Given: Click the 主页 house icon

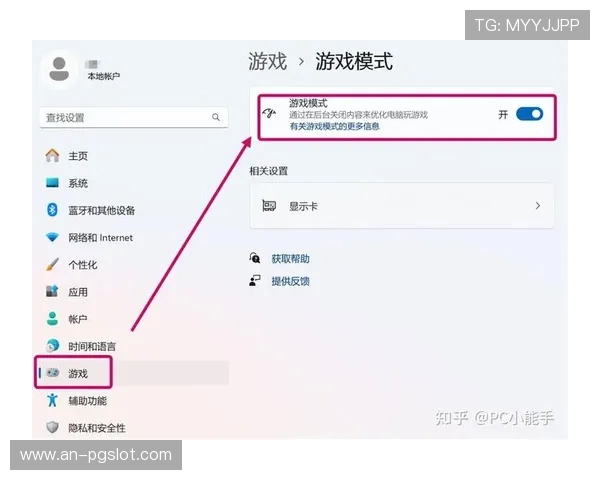Looking at the screenshot, I should (52, 155).
